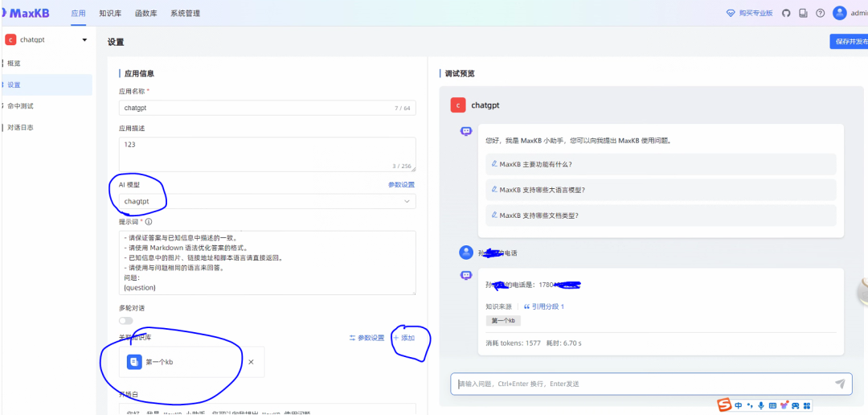Click the 调试预览 heading

pos(460,73)
